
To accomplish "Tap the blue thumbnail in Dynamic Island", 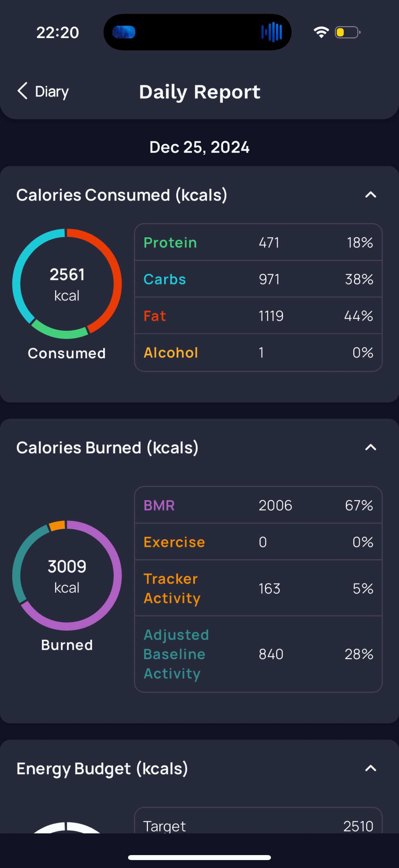I will (x=124, y=32).
